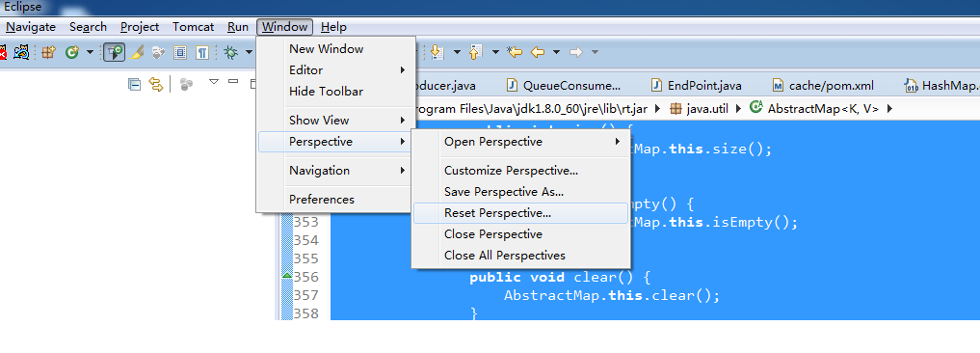Click the gray filters icon in side view
Screen dimensions: 980x353
coord(186,85)
